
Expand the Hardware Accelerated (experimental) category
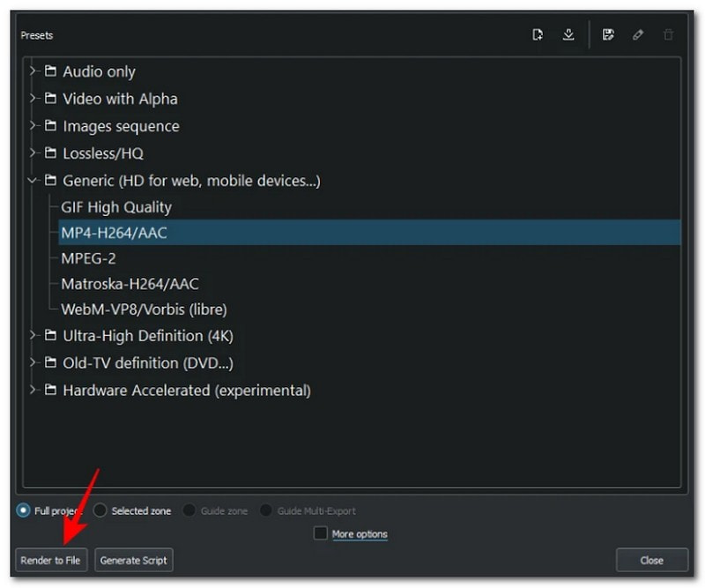point(33,390)
